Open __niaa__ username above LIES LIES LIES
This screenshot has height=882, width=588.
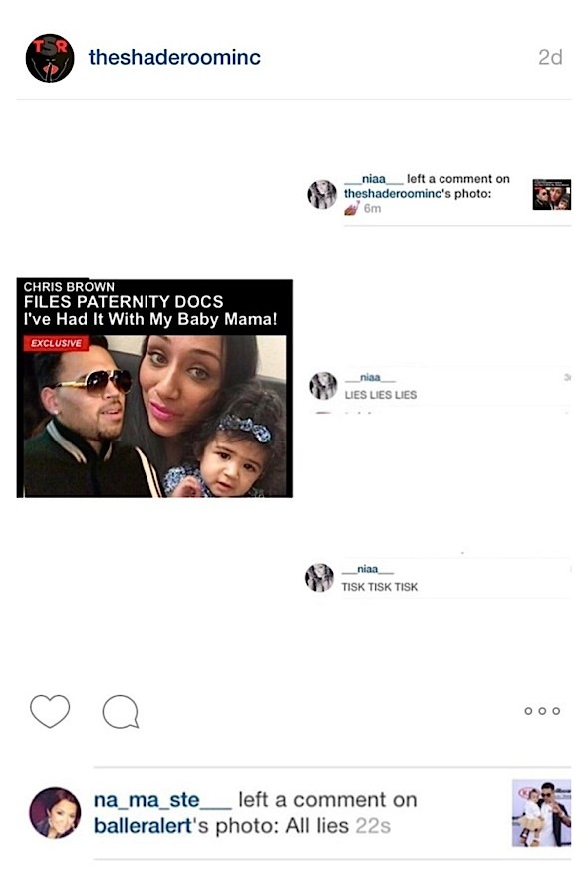[x=370, y=378]
